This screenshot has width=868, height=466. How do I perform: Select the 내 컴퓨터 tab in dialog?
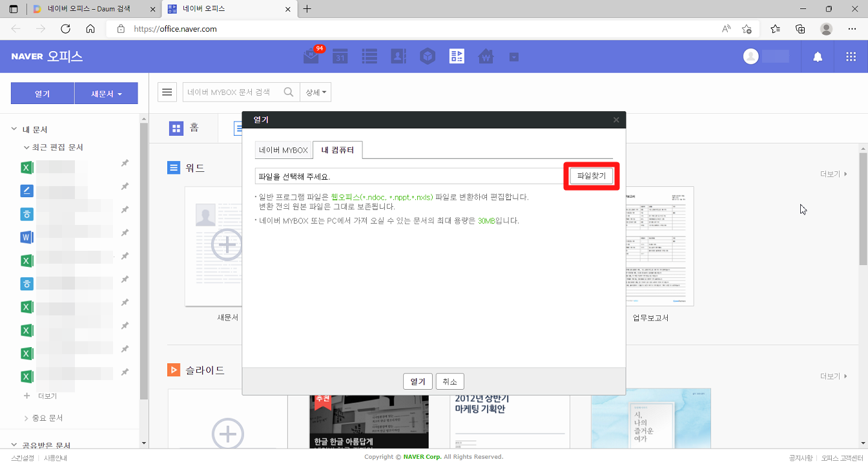[x=338, y=150]
